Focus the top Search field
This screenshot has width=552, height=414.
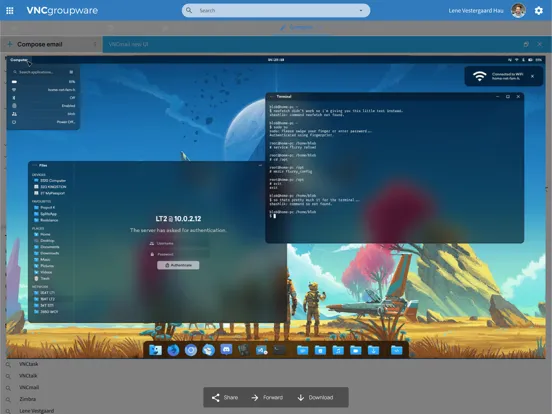tap(276, 11)
